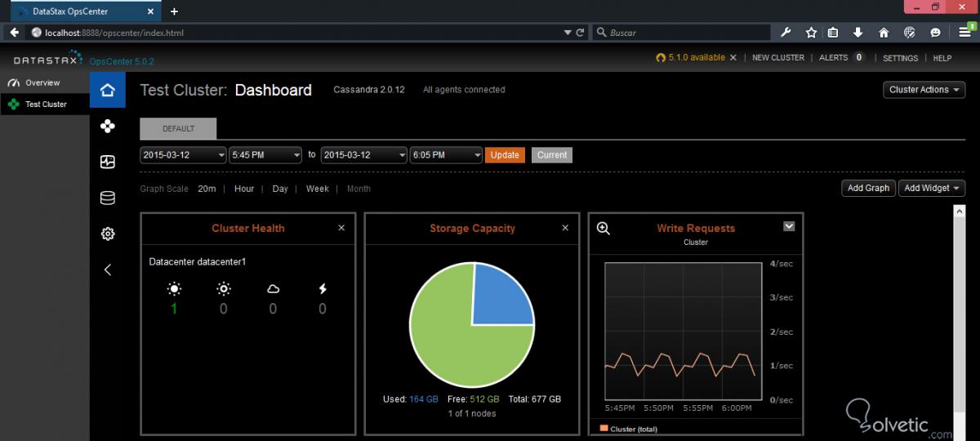Close the Cluster Health widget

tap(341, 228)
